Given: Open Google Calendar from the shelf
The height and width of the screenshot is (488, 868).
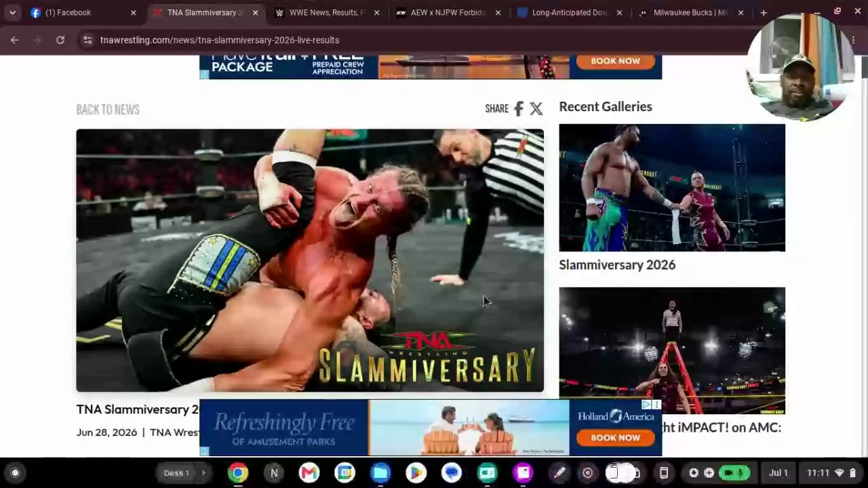Looking at the screenshot, I should pos(345,473).
